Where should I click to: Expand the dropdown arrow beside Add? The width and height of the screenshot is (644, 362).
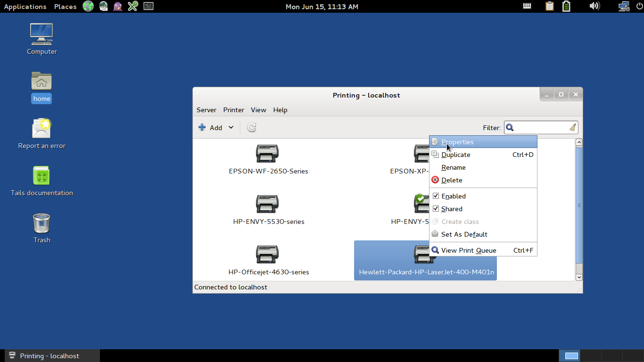[231, 127]
